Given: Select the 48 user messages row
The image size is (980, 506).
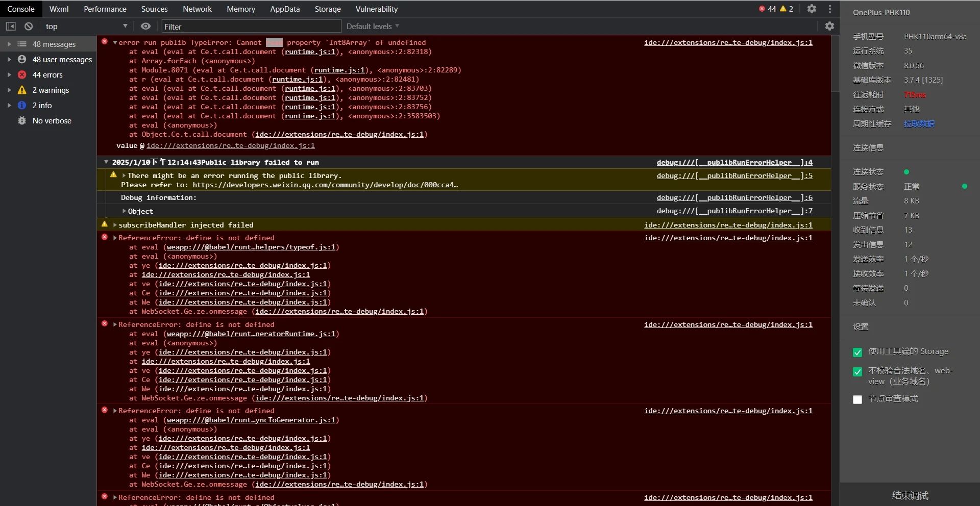Looking at the screenshot, I should pos(48,59).
